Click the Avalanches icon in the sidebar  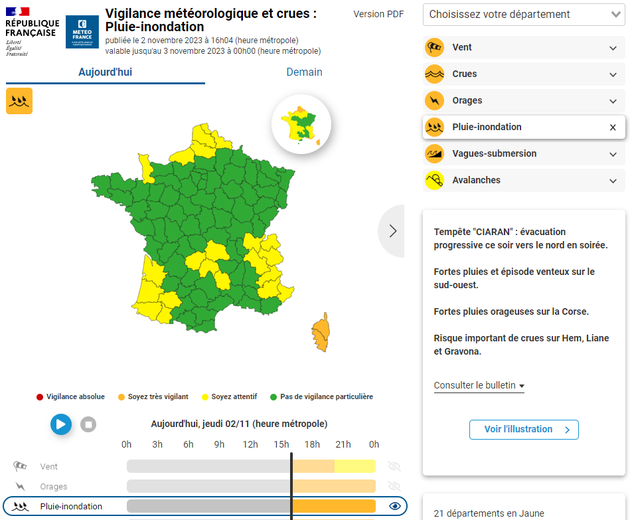(x=434, y=180)
